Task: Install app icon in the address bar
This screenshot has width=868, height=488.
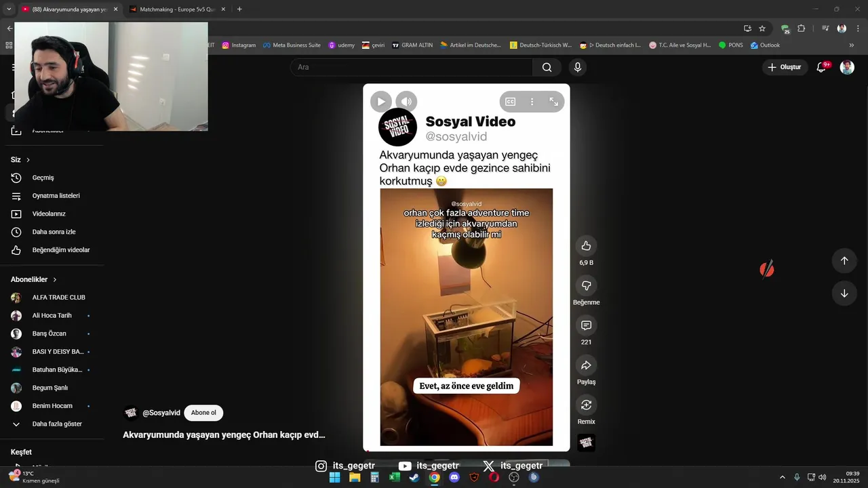Action: (747, 28)
